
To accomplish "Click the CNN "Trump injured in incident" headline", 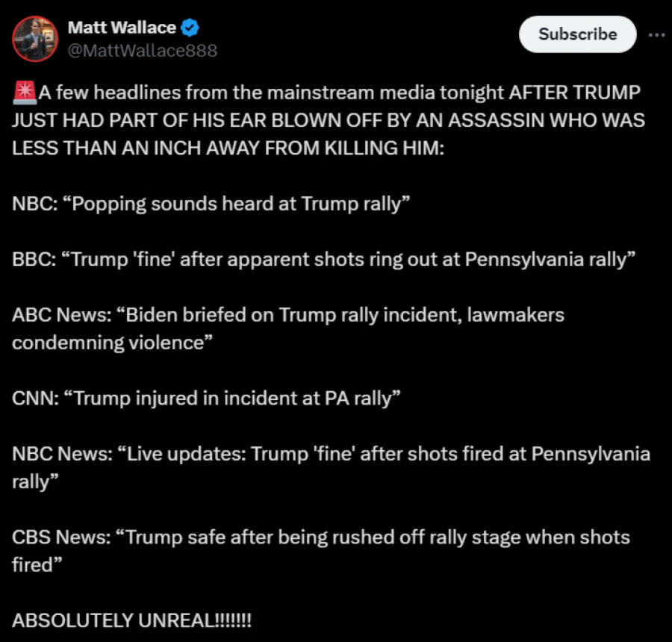I will (x=206, y=398).
